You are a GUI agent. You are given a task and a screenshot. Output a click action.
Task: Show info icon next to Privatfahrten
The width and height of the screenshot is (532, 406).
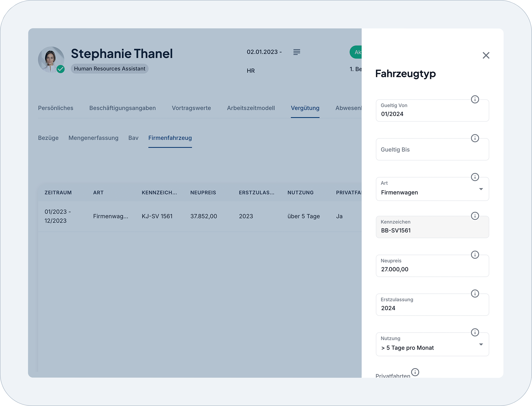point(415,372)
